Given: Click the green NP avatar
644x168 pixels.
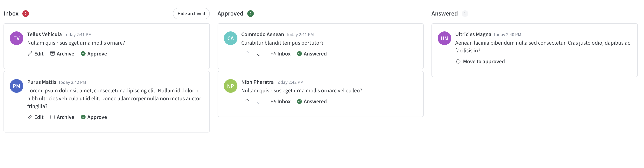Looking at the screenshot, I should 230,86.
